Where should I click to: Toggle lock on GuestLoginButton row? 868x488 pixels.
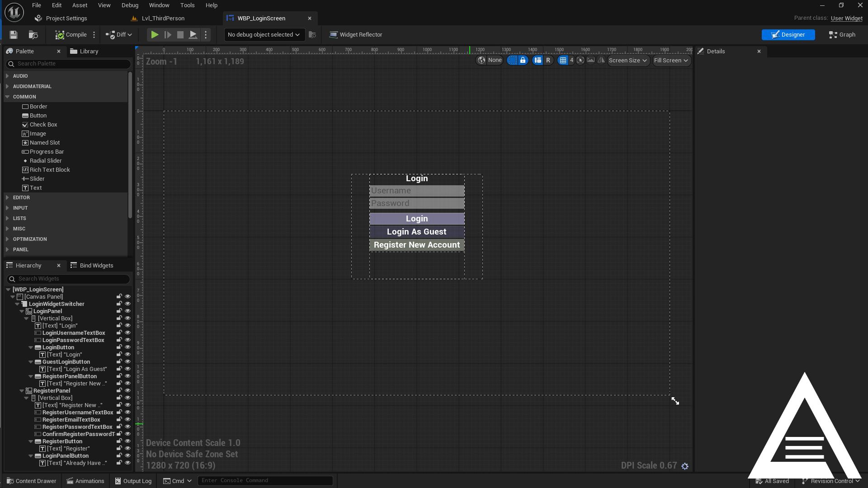click(x=119, y=362)
